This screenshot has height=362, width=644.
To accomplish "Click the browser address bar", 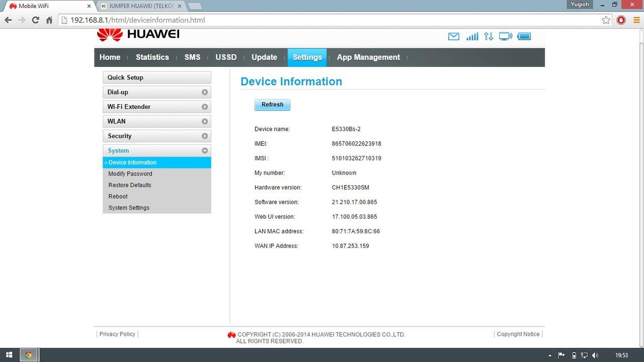I will 332,20.
